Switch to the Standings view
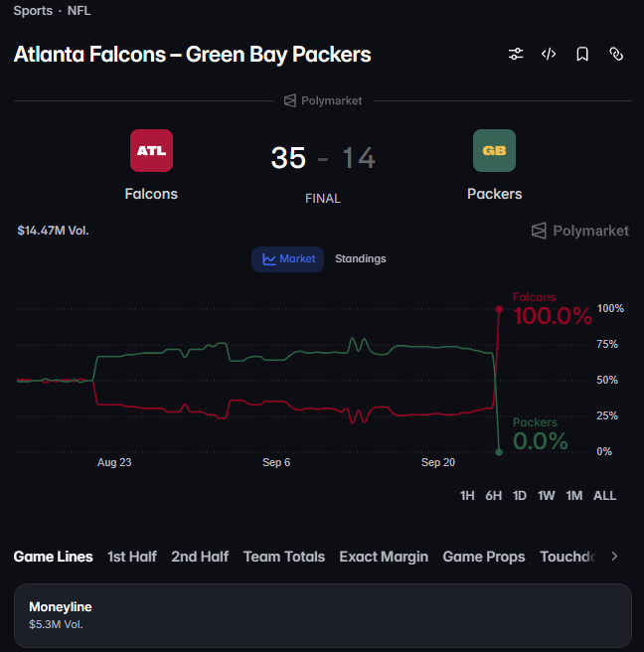The width and height of the screenshot is (644, 652). click(x=361, y=259)
